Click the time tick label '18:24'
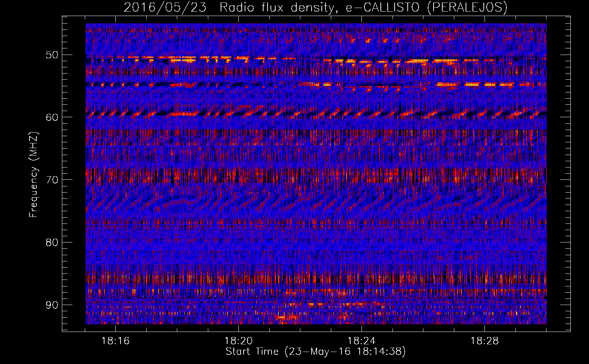589x364 pixels. coord(361,341)
